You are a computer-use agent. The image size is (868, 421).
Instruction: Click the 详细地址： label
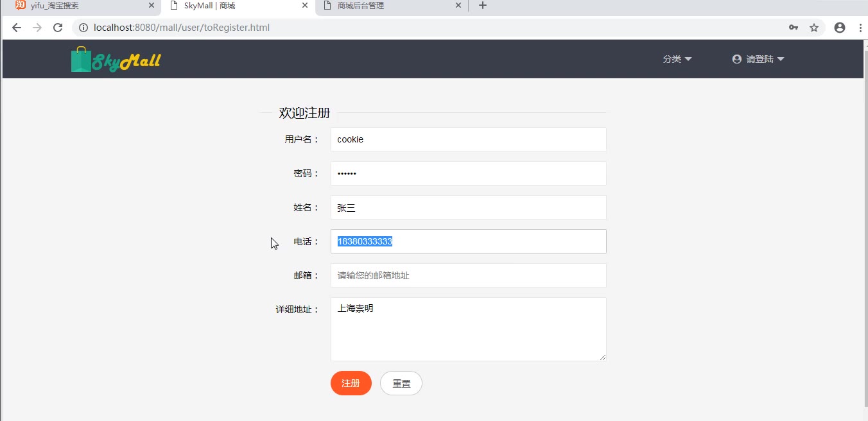point(298,309)
